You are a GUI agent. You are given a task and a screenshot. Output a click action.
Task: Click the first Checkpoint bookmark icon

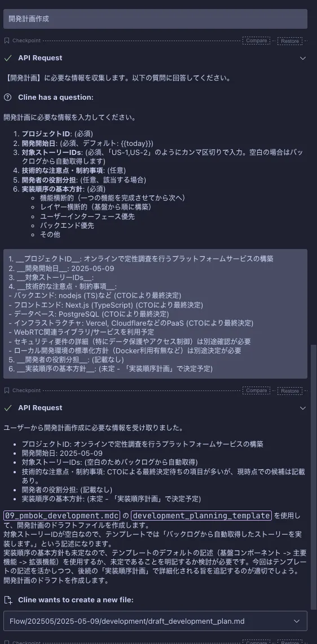pyautogui.click(x=7, y=41)
